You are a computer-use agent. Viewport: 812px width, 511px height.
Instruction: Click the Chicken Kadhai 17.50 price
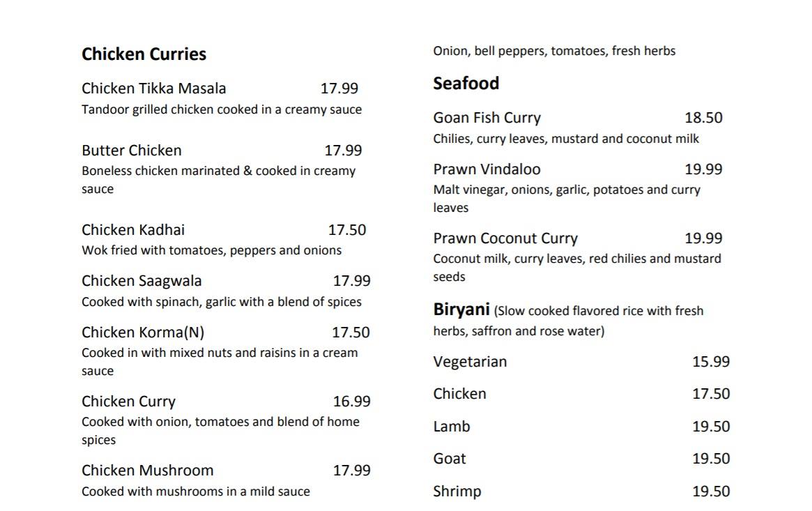346,230
